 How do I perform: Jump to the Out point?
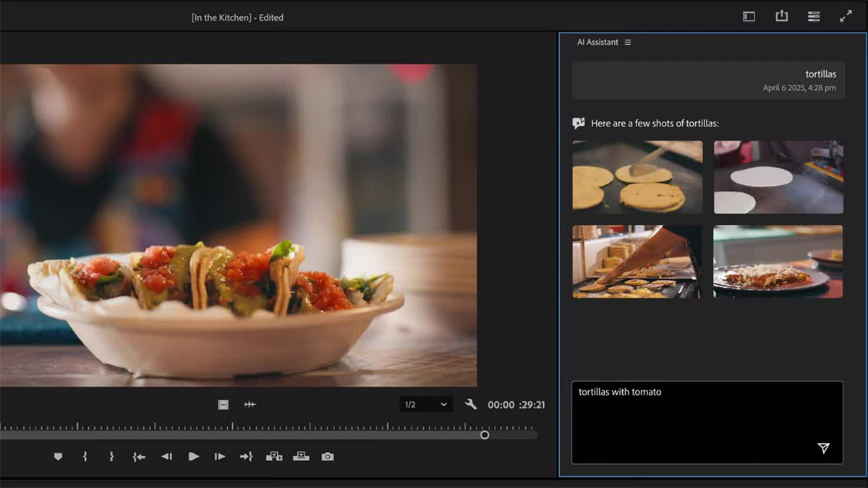pyautogui.click(x=246, y=457)
